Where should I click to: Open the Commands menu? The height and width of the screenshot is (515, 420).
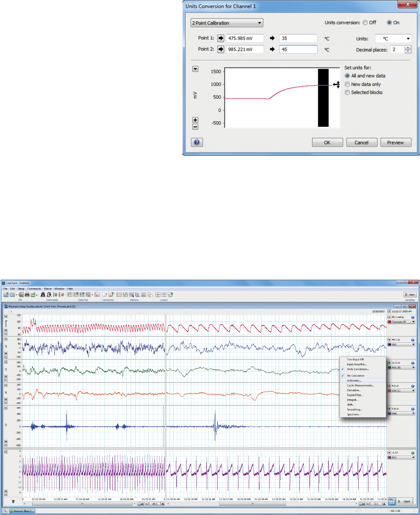pos(34,289)
